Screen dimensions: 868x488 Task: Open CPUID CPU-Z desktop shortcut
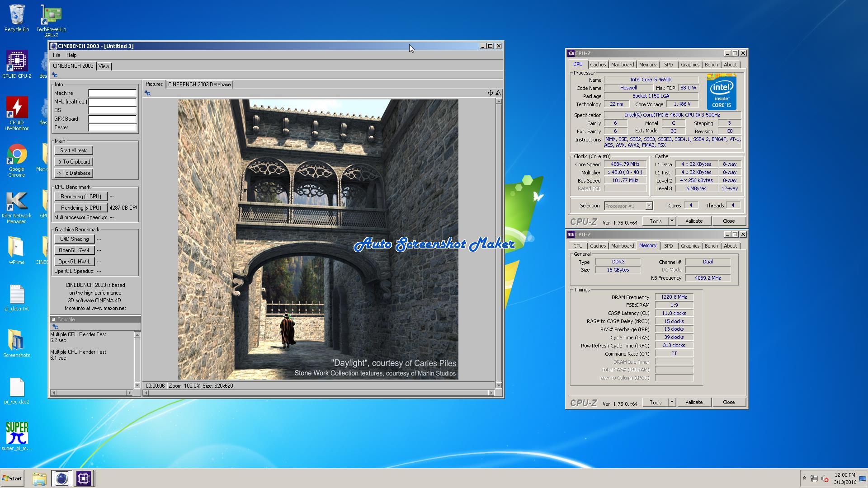coord(17,64)
